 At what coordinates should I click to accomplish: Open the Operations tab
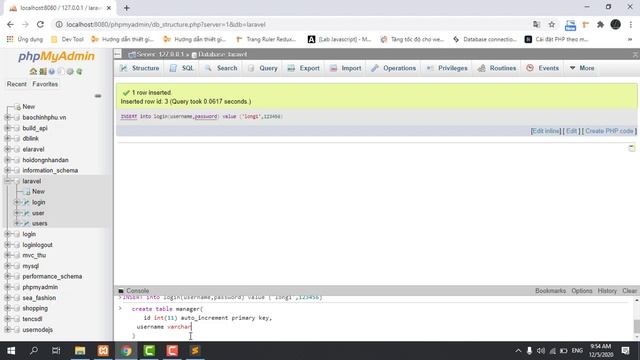393,68
